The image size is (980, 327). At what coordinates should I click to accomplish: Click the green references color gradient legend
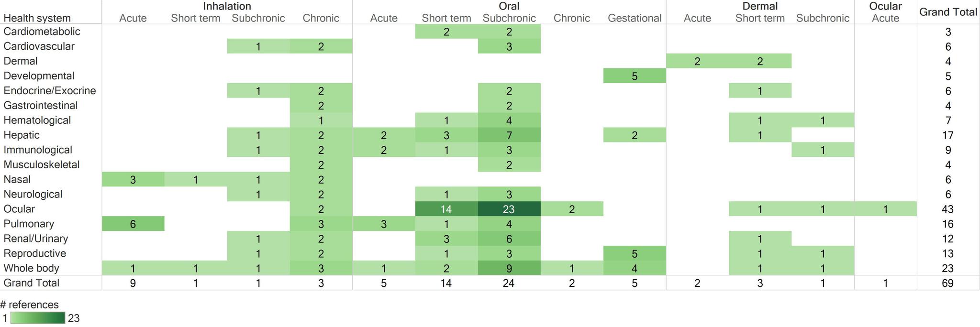click(x=37, y=318)
